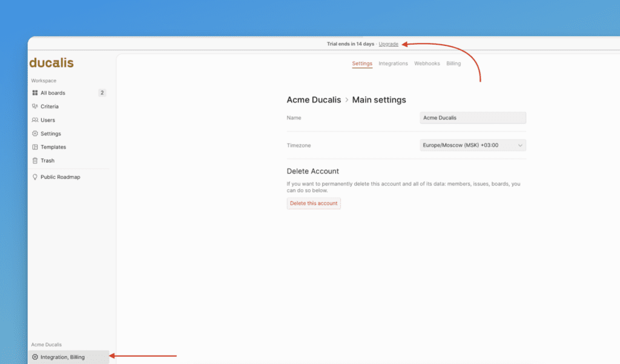The height and width of the screenshot is (364, 620).
Task: Click the Trash bin icon
Action: 35,161
